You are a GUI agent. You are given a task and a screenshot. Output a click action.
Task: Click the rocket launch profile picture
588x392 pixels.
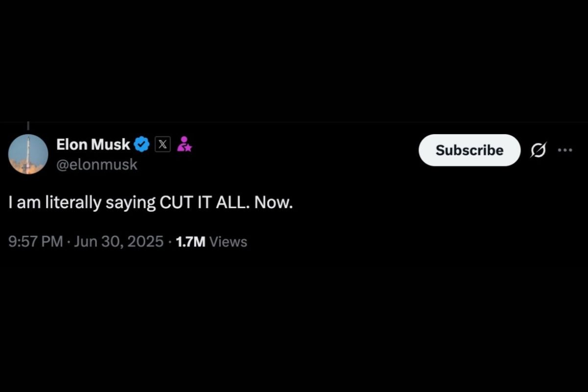[28, 154]
